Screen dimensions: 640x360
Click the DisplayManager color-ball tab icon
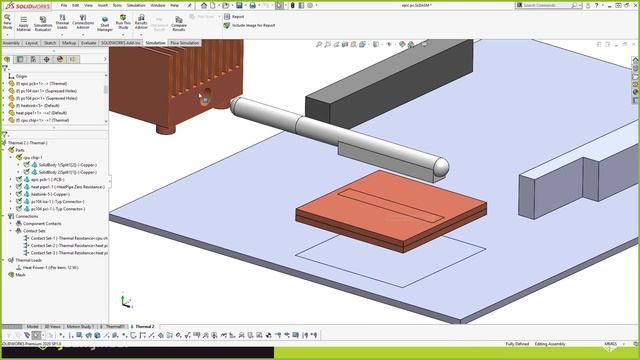pos(60,59)
